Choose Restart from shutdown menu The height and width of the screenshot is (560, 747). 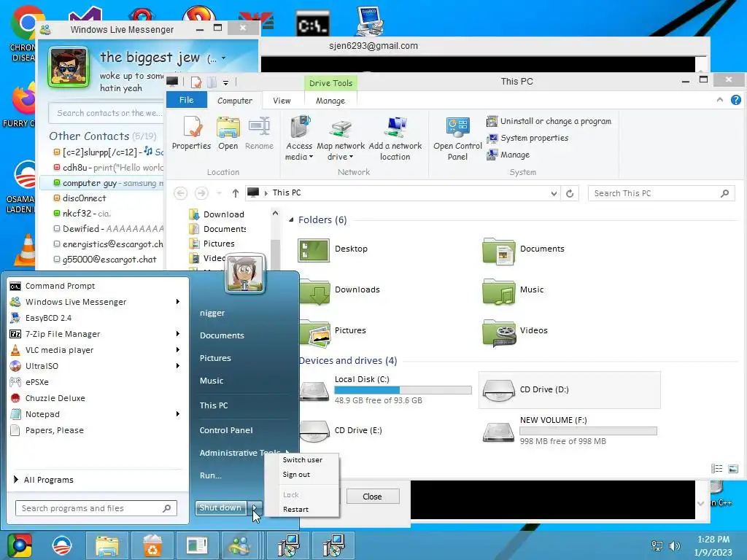point(296,510)
